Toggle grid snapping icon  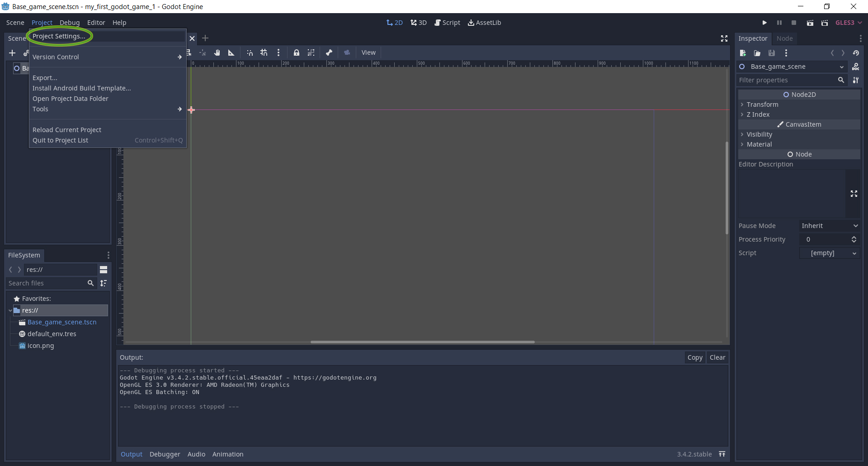tap(264, 52)
